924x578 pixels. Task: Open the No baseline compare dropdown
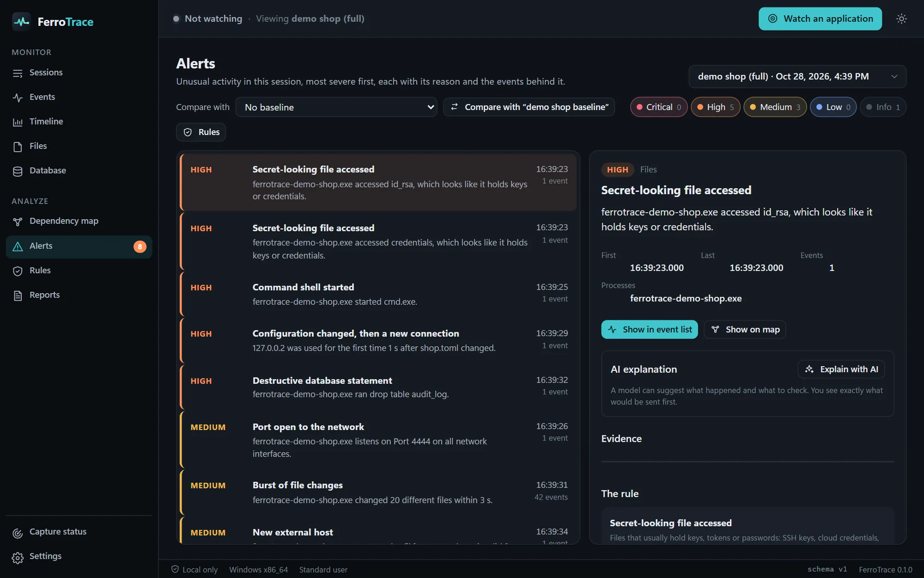(336, 107)
